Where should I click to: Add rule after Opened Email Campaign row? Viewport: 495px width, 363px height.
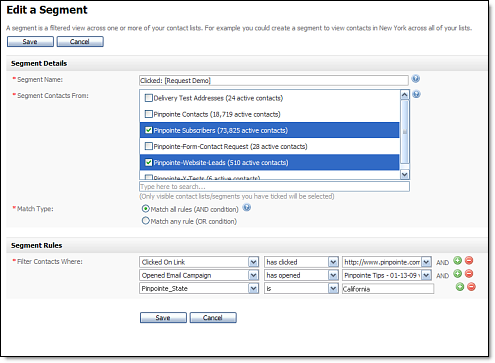[457, 274]
